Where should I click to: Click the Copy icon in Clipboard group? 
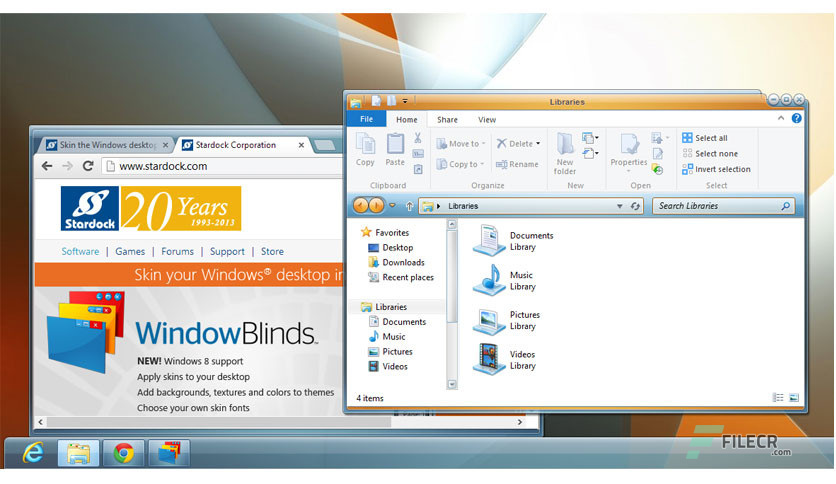coord(365,144)
